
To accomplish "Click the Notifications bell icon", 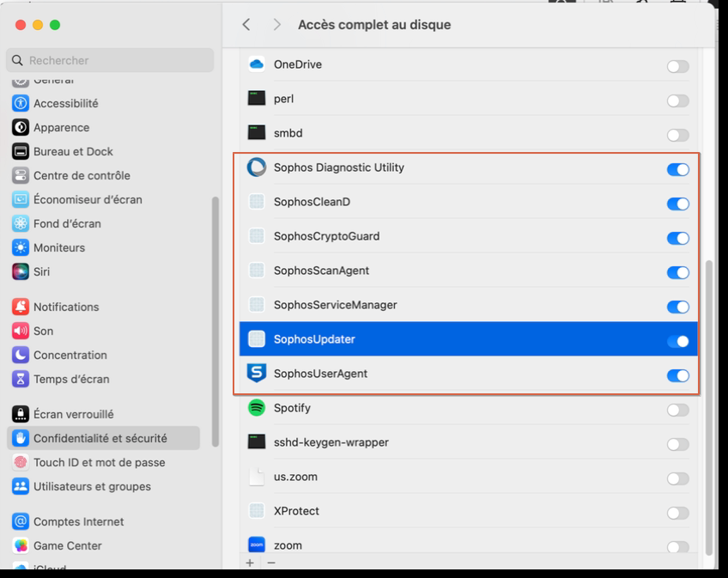I will click(21, 307).
